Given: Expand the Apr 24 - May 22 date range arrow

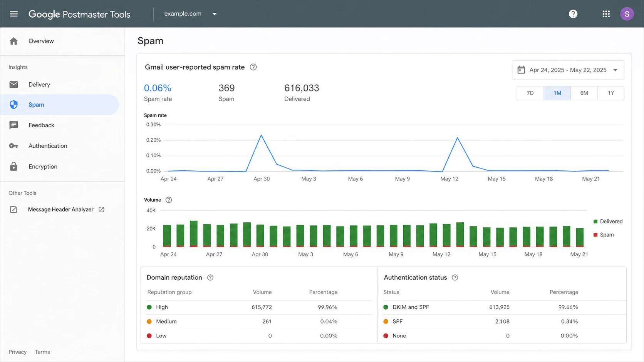Looking at the screenshot, I should tap(615, 70).
